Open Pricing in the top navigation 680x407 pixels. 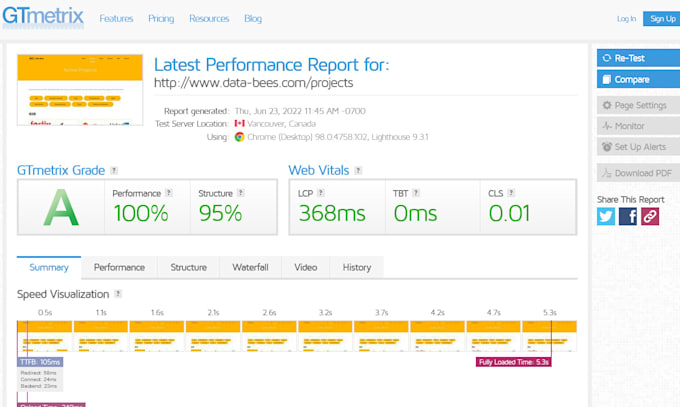(161, 19)
